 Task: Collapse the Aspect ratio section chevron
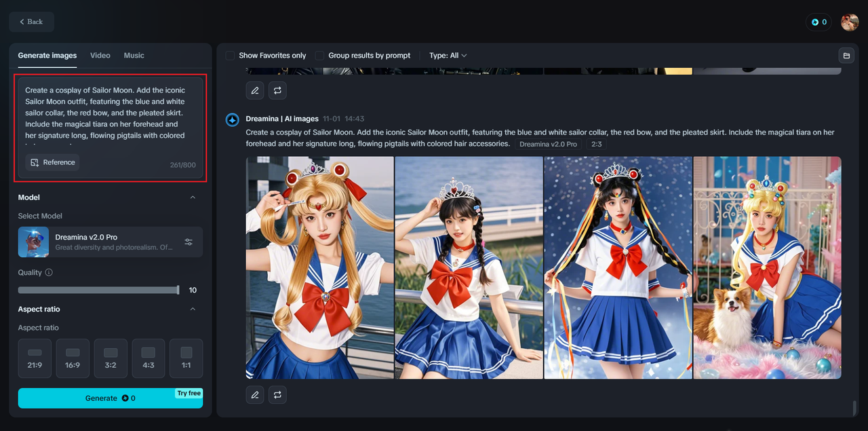click(193, 309)
